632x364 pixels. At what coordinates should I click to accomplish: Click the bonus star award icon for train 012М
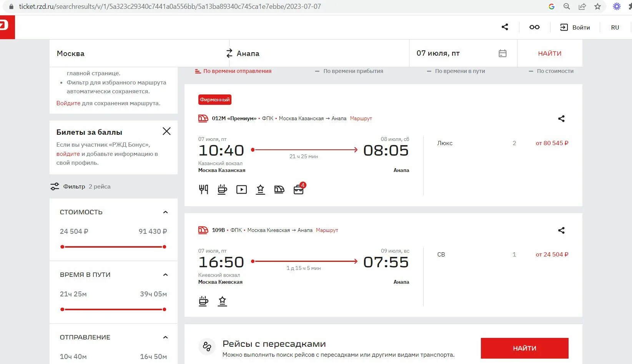coord(260,189)
